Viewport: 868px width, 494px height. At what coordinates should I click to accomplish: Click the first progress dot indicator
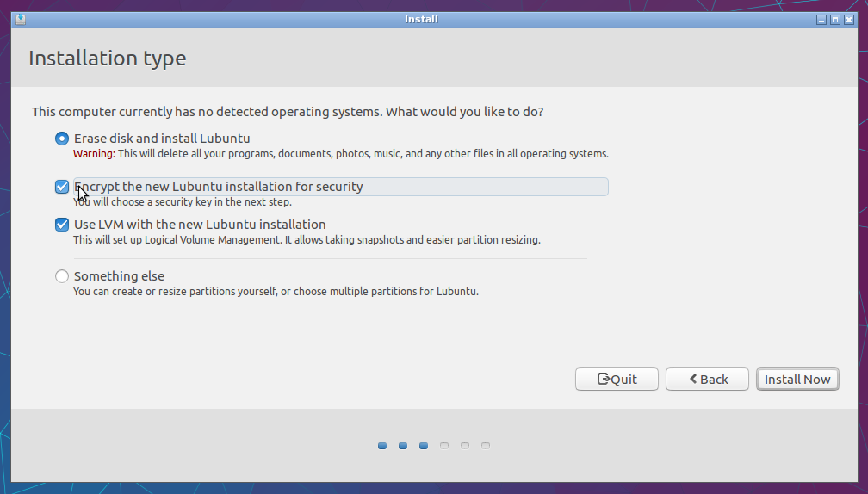(x=382, y=446)
